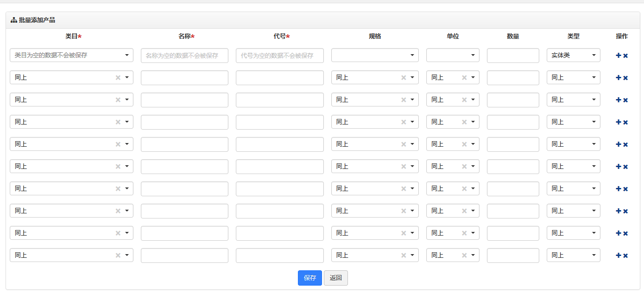Click the 返回 button
This screenshot has height=293, width=644.
[335, 278]
